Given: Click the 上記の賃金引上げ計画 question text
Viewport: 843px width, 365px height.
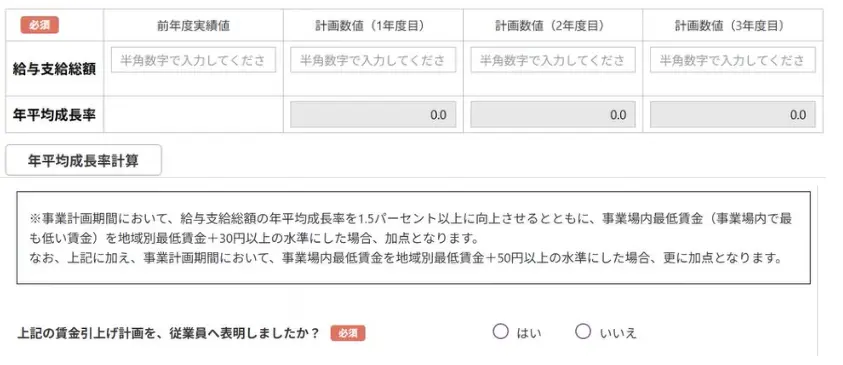Looking at the screenshot, I should (168, 333).
